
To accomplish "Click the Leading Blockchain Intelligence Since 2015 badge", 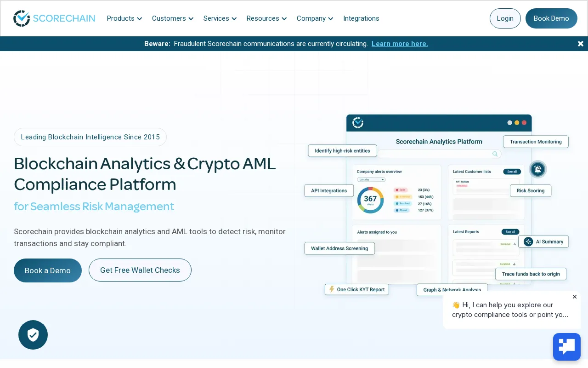I will pos(90,137).
